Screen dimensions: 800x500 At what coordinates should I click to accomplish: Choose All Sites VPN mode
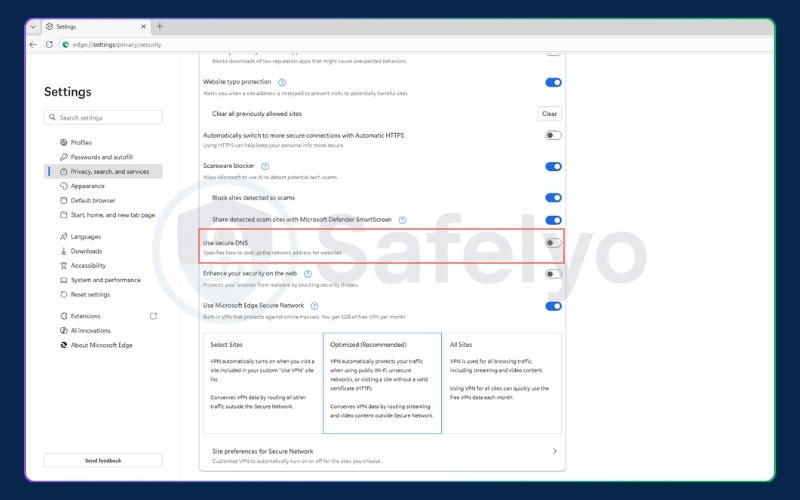click(x=502, y=383)
